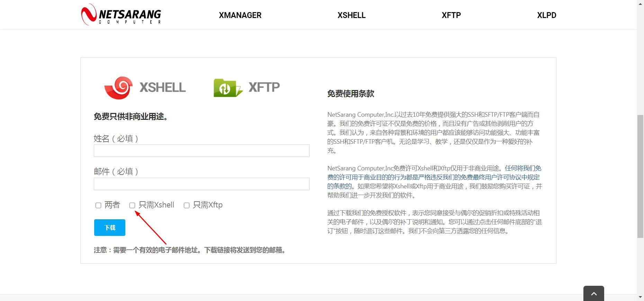Click the 邮件（必填）label
This screenshot has height=301, width=644.
click(x=117, y=171)
